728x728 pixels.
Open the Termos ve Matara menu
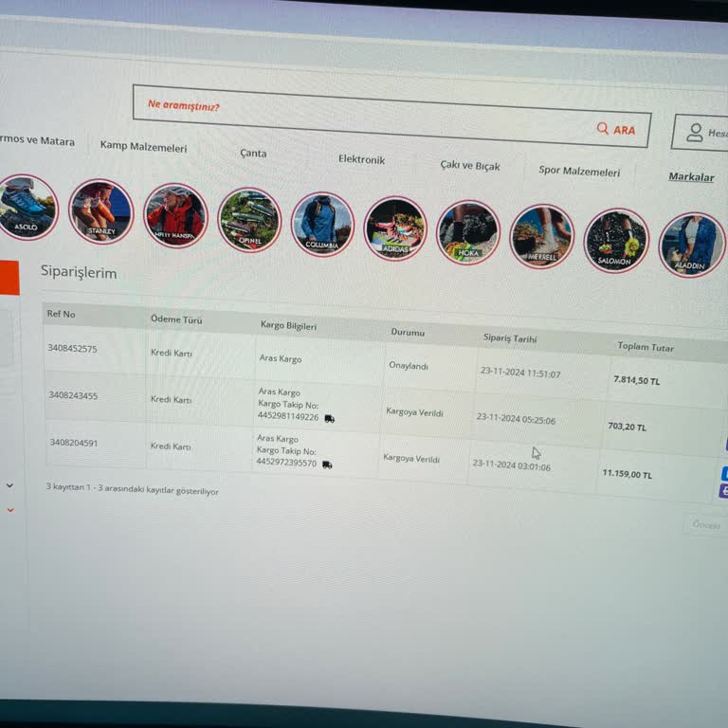pos(36,140)
